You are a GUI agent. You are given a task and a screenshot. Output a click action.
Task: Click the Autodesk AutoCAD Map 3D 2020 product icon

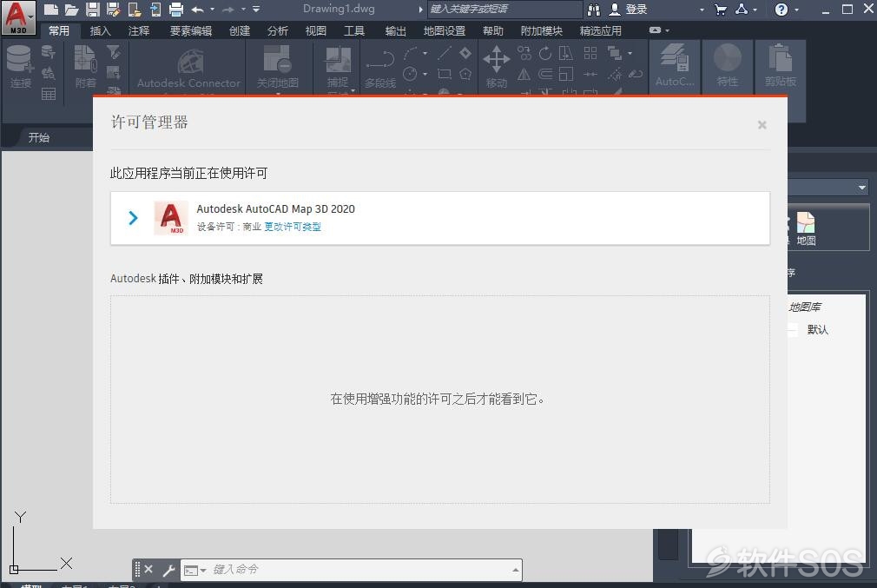point(170,218)
